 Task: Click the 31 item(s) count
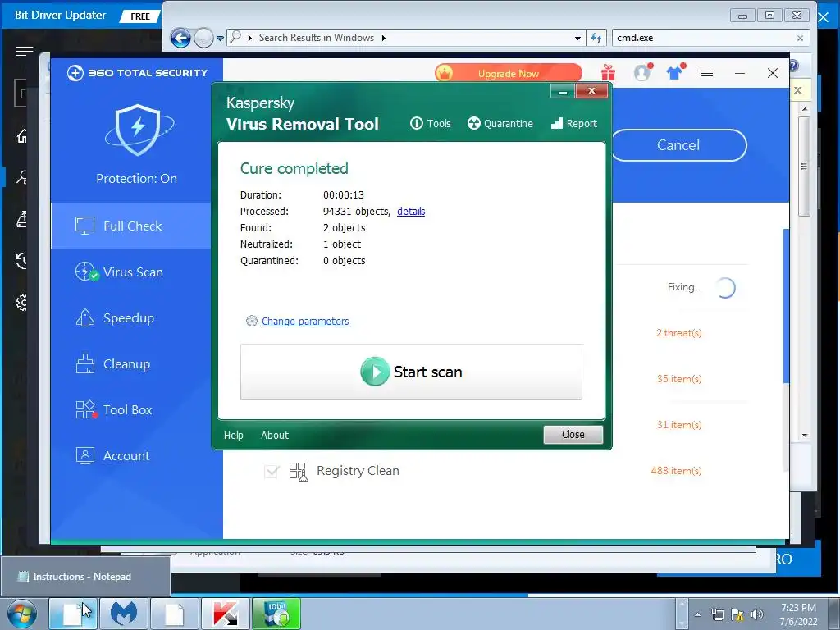point(678,425)
